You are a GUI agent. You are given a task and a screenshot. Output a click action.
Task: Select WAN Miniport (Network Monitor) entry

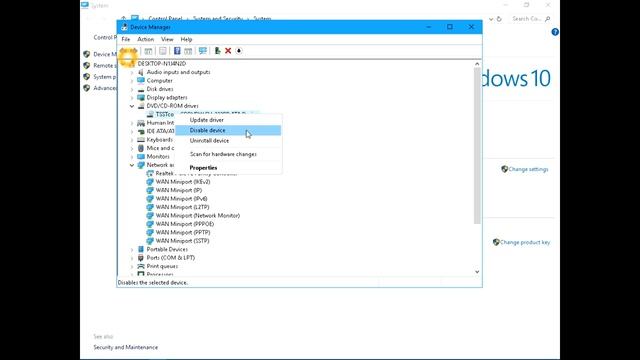point(198,216)
